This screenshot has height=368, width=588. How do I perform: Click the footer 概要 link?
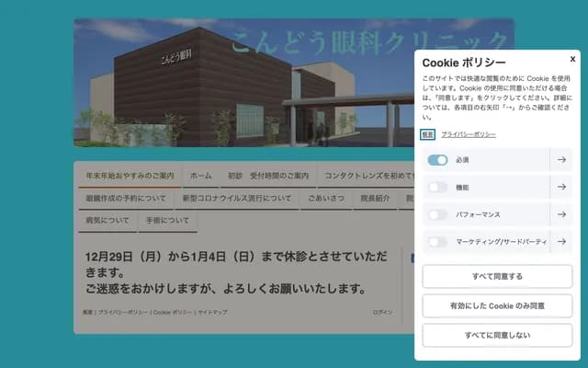87,312
